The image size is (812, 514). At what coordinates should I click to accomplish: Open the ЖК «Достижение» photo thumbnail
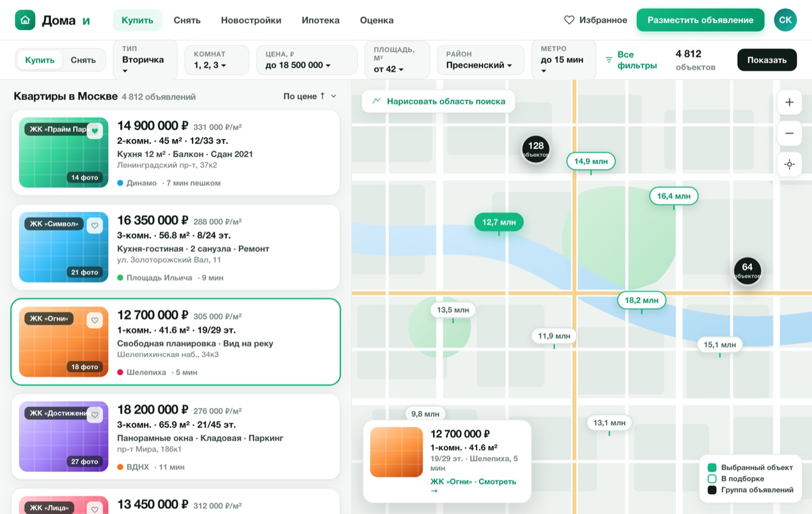pos(64,436)
